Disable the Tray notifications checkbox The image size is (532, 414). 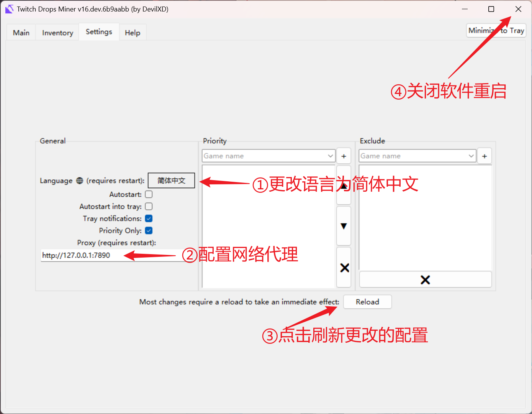point(149,219)
